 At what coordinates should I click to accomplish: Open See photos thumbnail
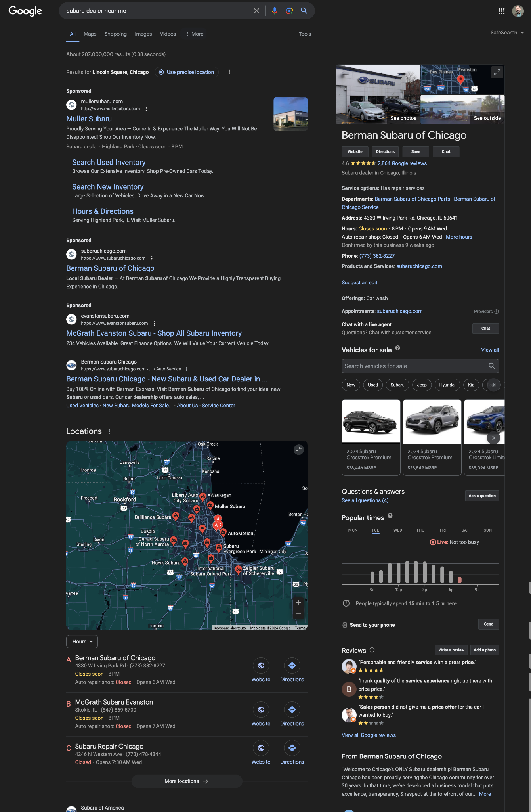coord(378,94)
